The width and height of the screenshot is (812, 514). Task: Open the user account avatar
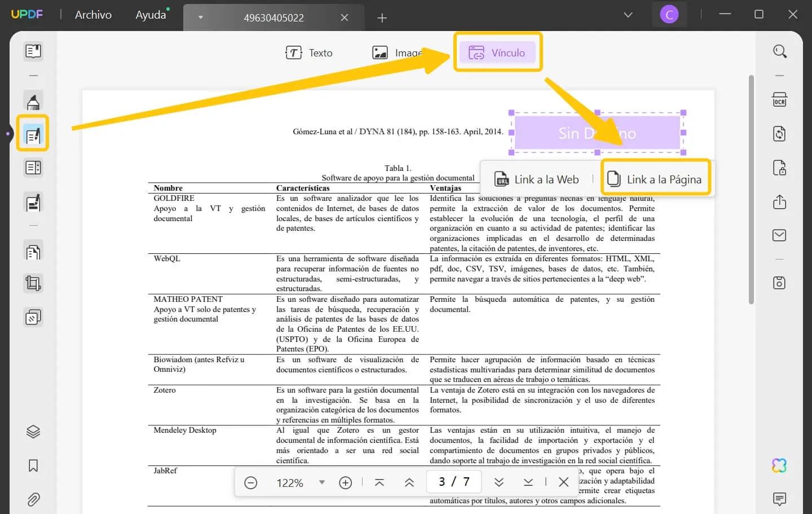click(x=669, y=15)
